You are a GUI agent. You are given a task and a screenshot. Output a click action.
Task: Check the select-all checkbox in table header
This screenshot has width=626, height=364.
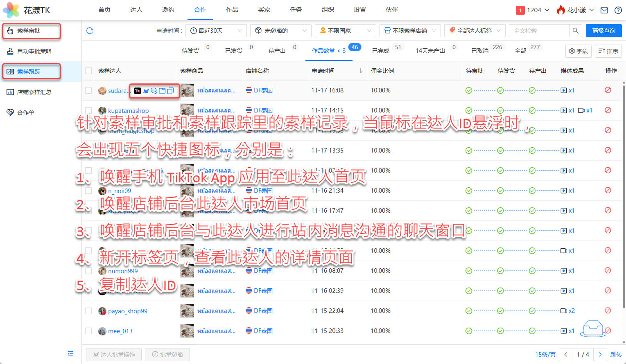[88, 71]
